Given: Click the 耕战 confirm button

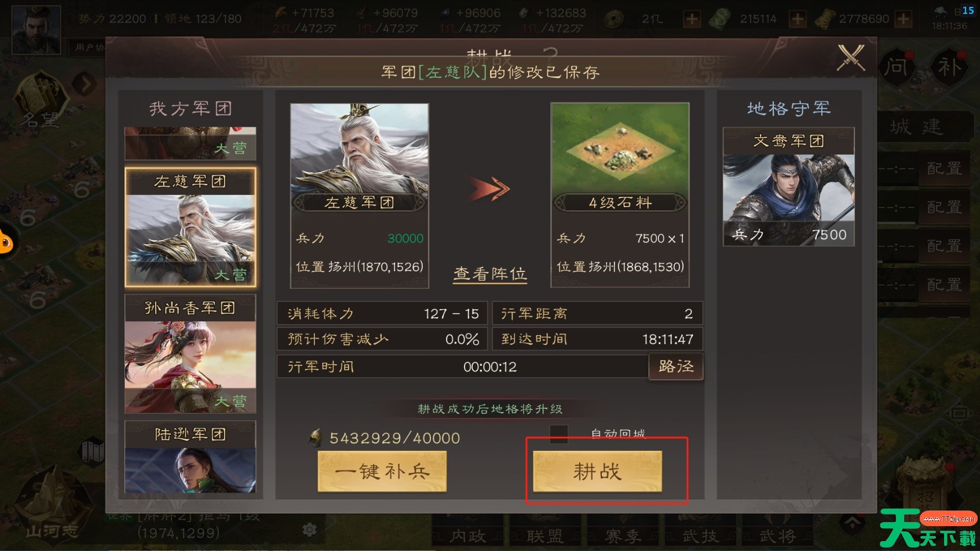Looking at the screenshot, I should pos(597,471).
